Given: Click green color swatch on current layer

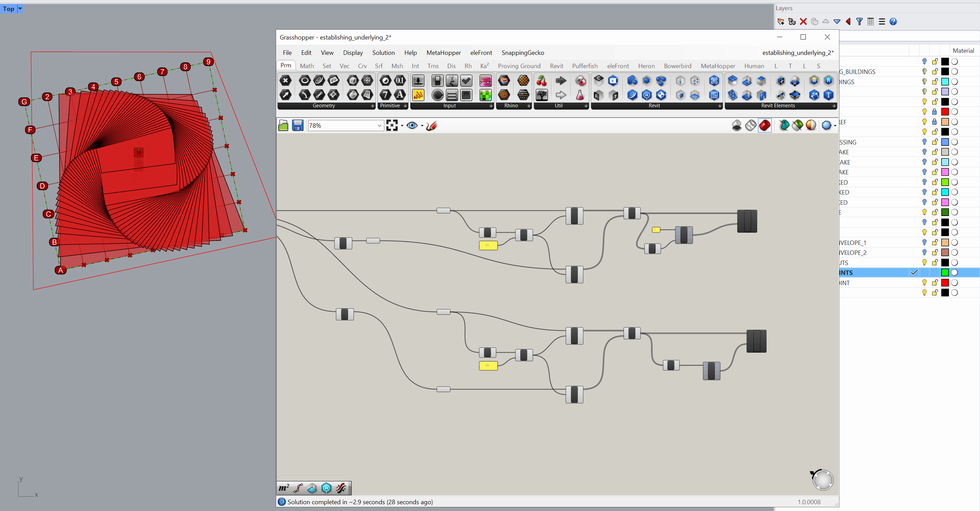Looking at the screenshot, I should 945,273.
